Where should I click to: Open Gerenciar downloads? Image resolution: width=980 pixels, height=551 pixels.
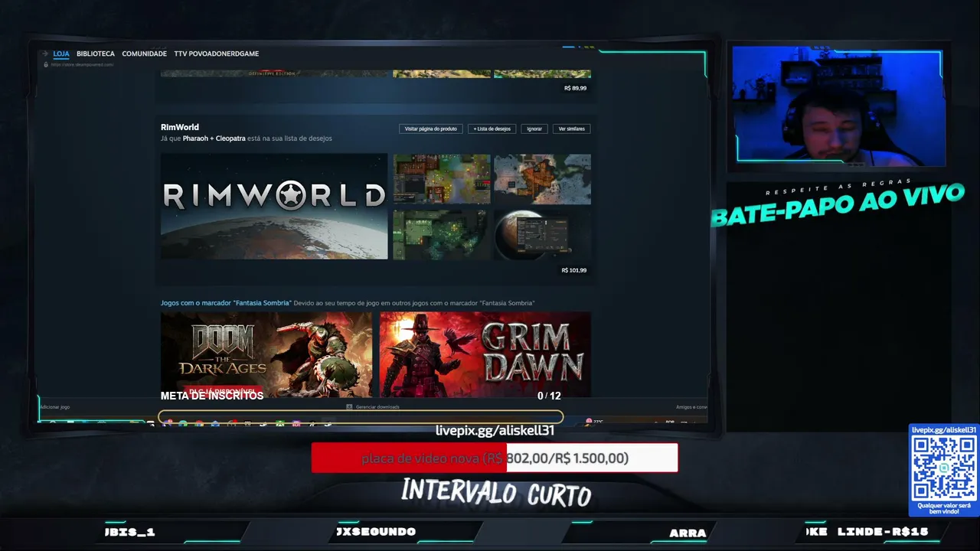pyautogui.click(x=377, y=407)
